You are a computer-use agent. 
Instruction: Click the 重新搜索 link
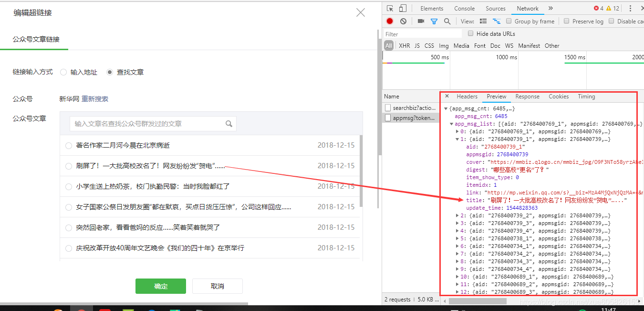tap(95, 99)
